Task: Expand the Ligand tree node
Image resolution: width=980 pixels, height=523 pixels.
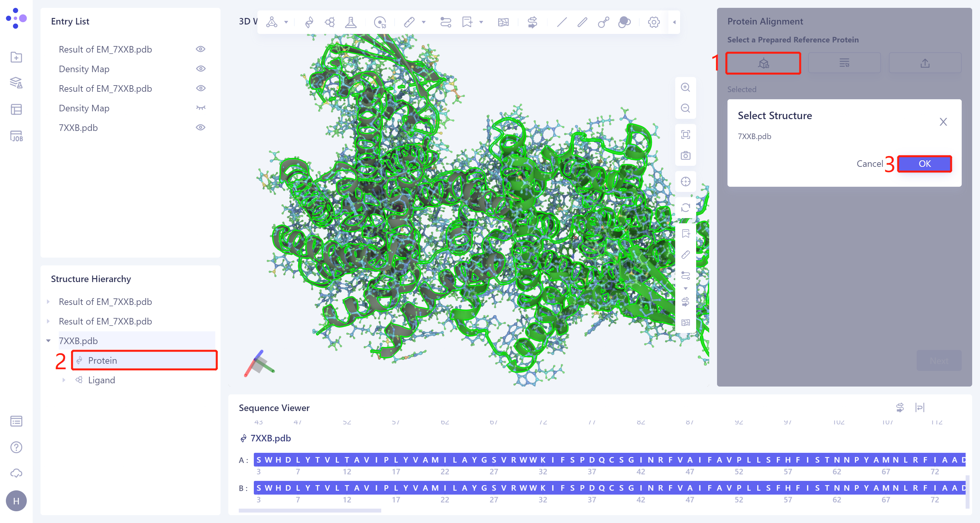Action: point(64,380)
